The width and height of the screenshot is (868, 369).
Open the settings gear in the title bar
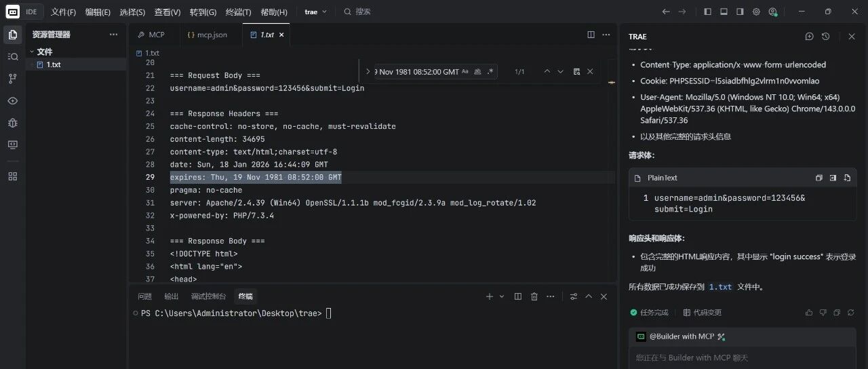coord(756,12)
